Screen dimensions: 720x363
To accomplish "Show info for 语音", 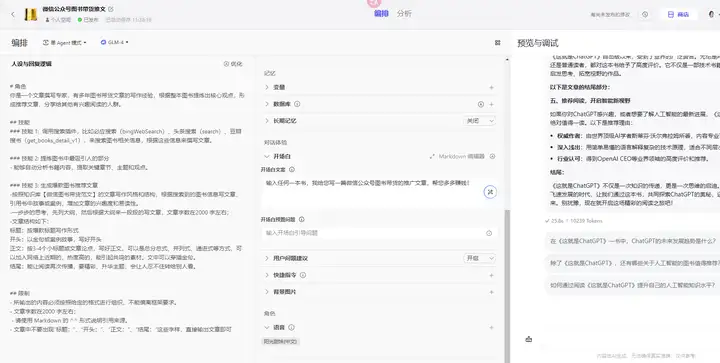I will [291, 328].
